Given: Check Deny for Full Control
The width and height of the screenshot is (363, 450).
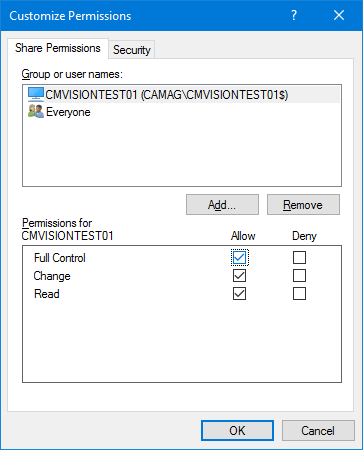Looking at the screenshot, I should (x=299, y=258).
